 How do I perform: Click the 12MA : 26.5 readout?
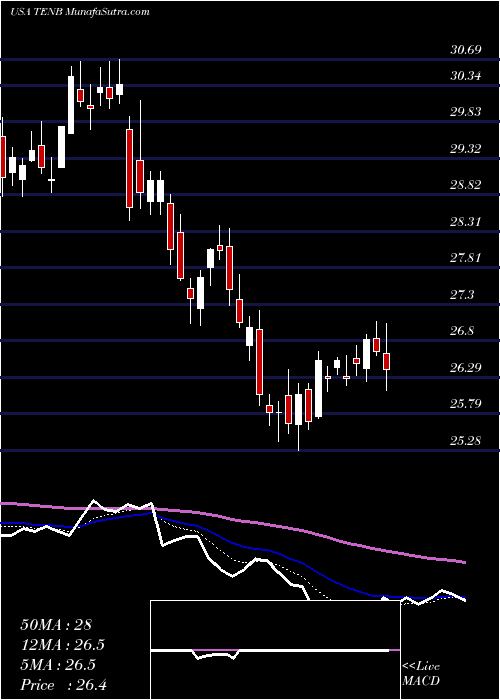63,645
